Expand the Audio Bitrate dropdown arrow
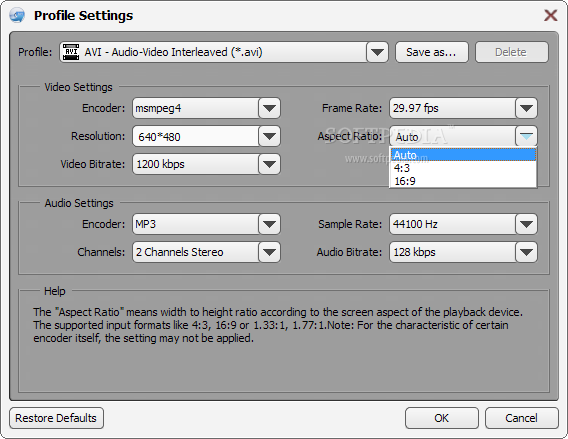Viewport: 568px width, 439px height. coord(526,252)
